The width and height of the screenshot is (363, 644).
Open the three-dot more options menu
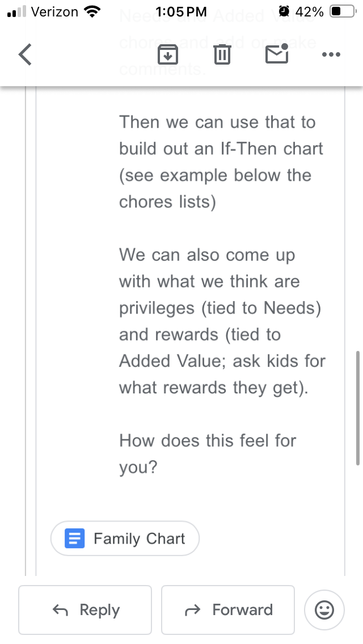331,54
